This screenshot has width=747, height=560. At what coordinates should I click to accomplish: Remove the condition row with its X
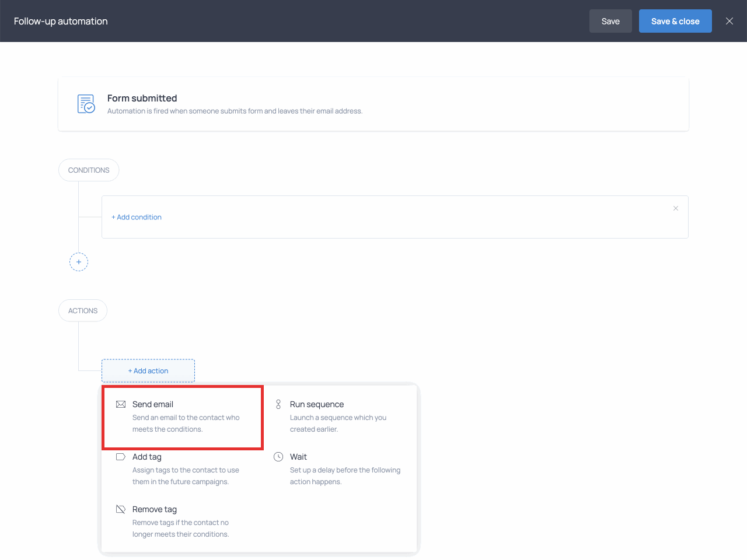(676, 208)
